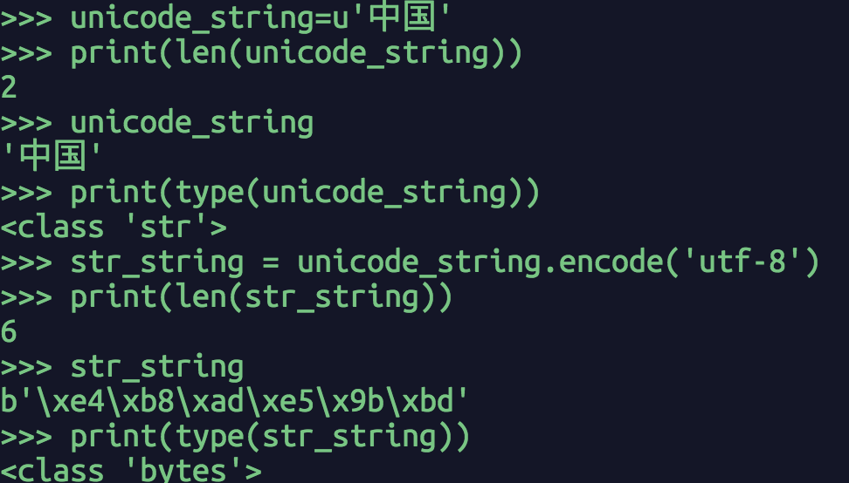This screenshot has height=483, width=849.
Task: Click the encode('utf-8') call text
Action: (x=688, y=263)
